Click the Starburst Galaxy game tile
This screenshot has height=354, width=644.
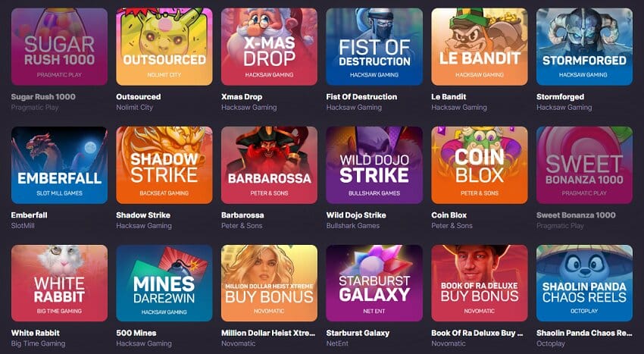[x=374, y=284]
